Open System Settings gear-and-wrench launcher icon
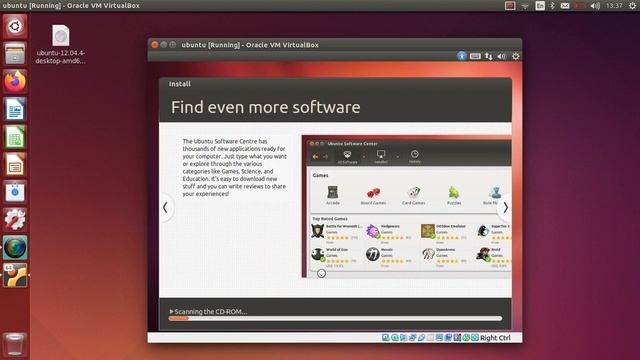Image resolution: width=640 pixels, height=360 pixels. (x=15, y=220)
